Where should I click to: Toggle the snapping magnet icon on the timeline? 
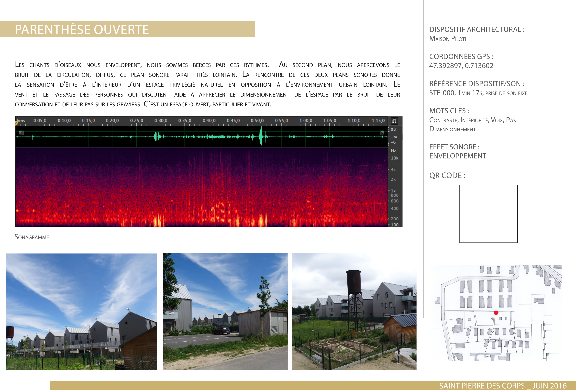[x=394, y=121]
